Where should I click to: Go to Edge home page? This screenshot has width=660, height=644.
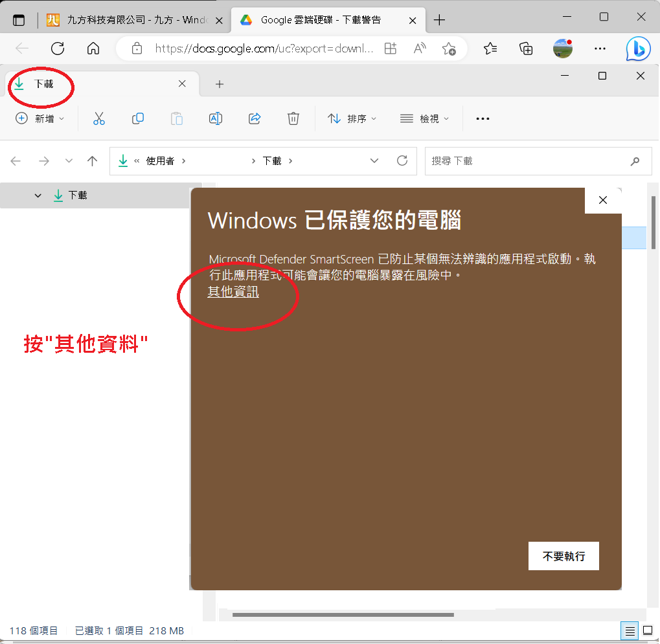(x=93, y=49)
